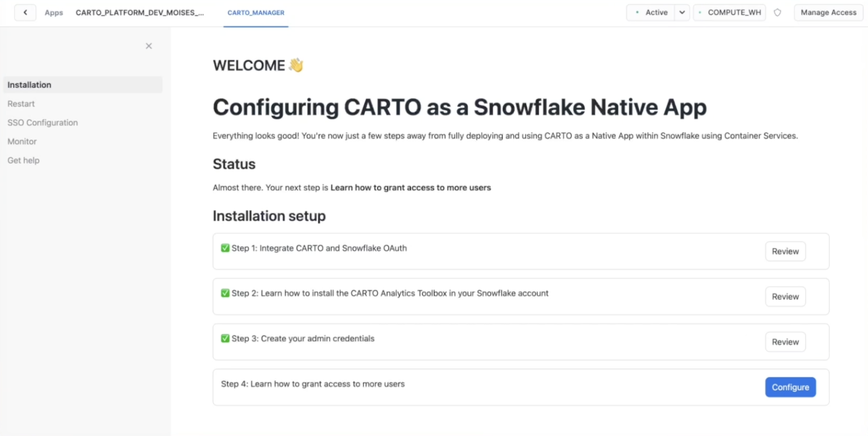
Task: Click the Step 1 green checkmark icon
Action: click(x=225, y=248)
